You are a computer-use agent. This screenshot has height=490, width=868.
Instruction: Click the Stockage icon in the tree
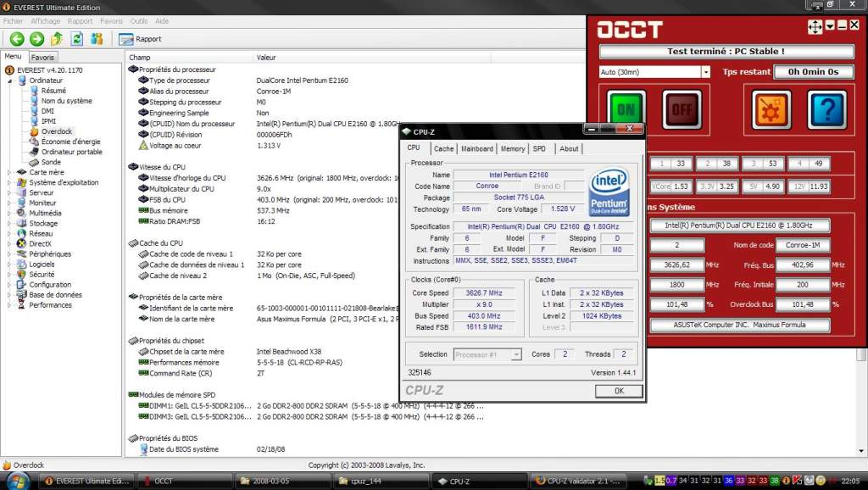point(21,223)
